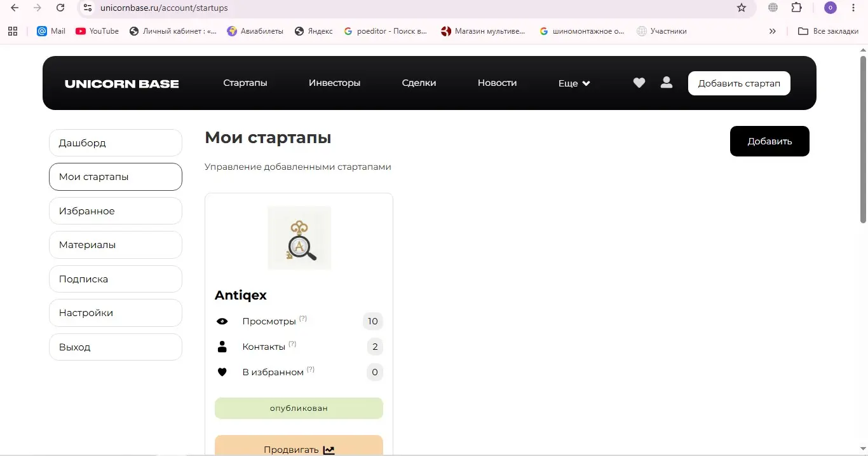
Task: Open the poeditor bookmark
Action: (386, 31)
